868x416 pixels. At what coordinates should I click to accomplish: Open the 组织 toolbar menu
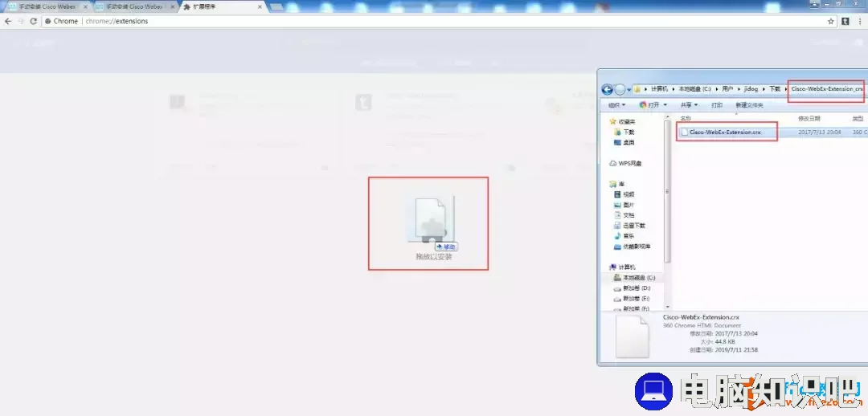(616, 104)
